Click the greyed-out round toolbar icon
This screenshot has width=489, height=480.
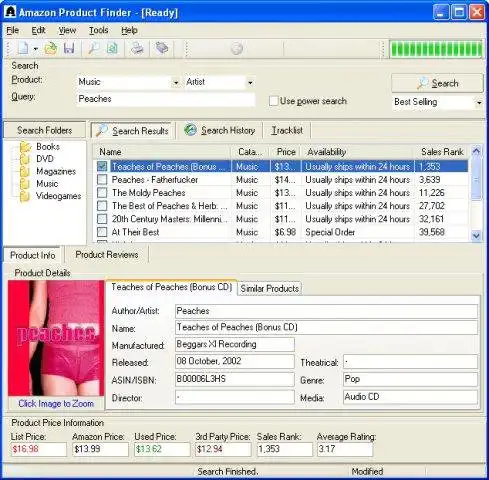pos(237,49)
